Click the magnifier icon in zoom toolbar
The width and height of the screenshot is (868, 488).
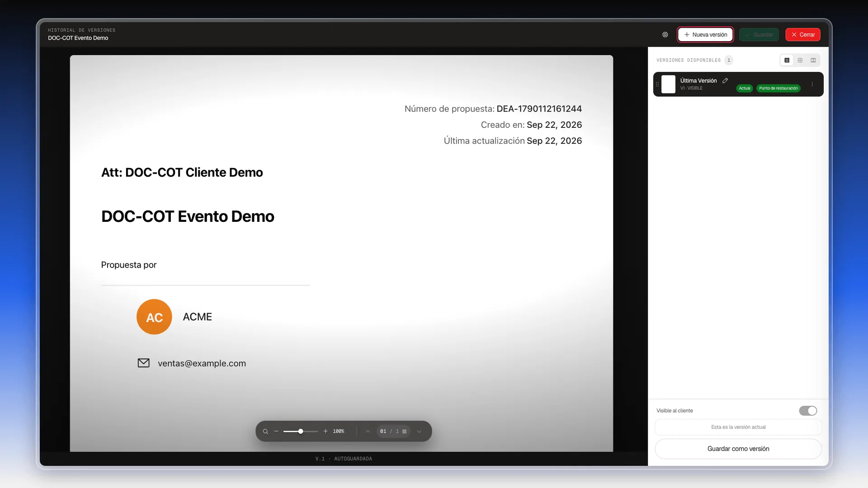[x=265, y=432]
